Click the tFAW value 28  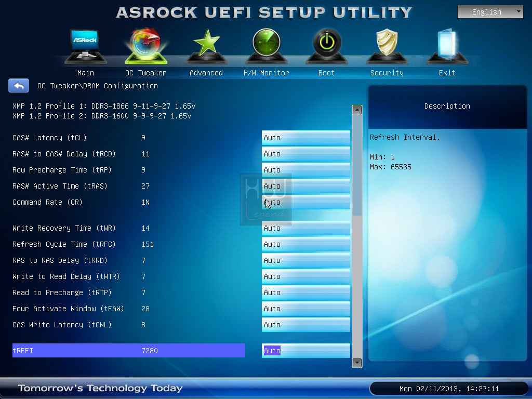click(145, 309)
